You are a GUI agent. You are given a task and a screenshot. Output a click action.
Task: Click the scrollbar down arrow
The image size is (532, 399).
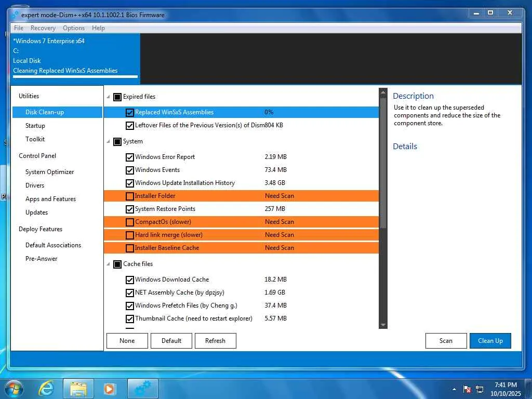383,325
